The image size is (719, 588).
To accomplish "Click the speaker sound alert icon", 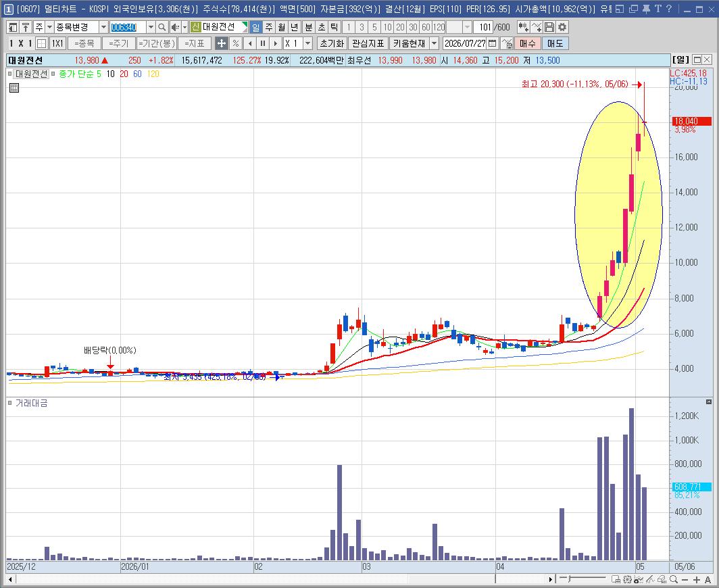I will pos(175,28).
